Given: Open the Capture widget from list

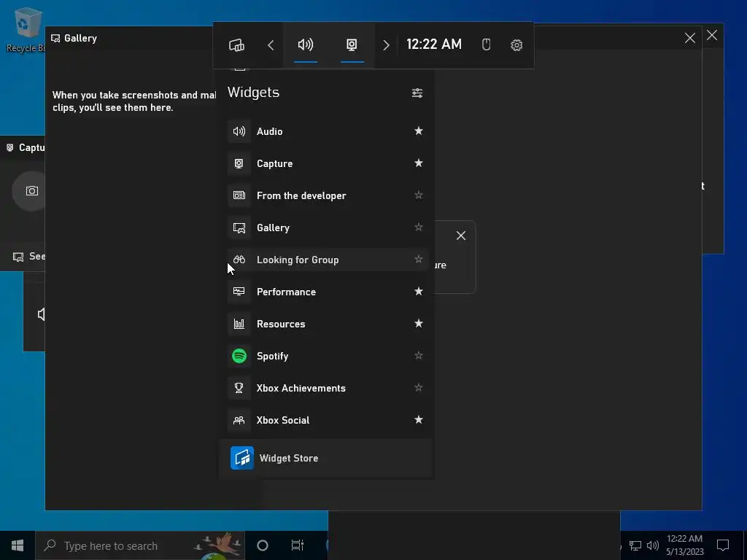Looking at the screenshot, I should coord(328,163).
